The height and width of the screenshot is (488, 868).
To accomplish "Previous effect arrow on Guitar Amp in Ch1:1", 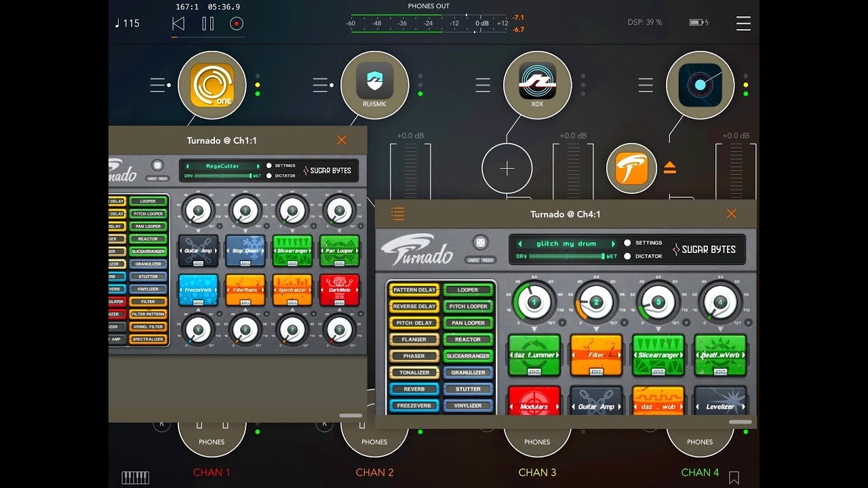I will click(x=180, y=251).
